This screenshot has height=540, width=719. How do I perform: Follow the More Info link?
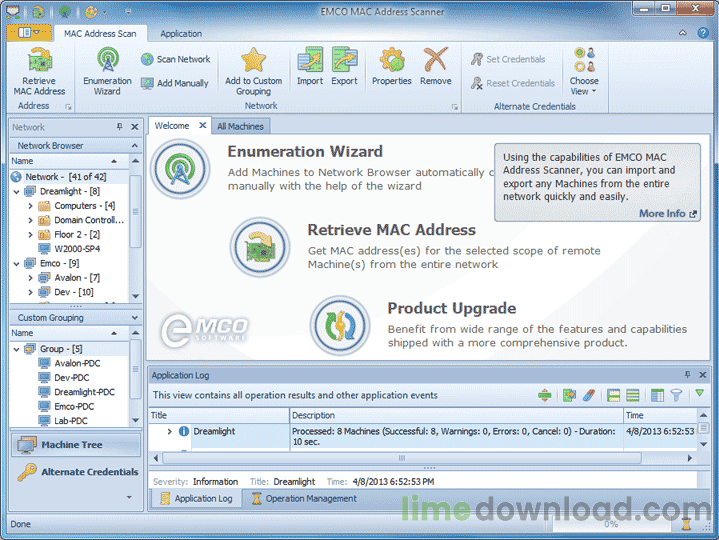click(x=668, y=214)
